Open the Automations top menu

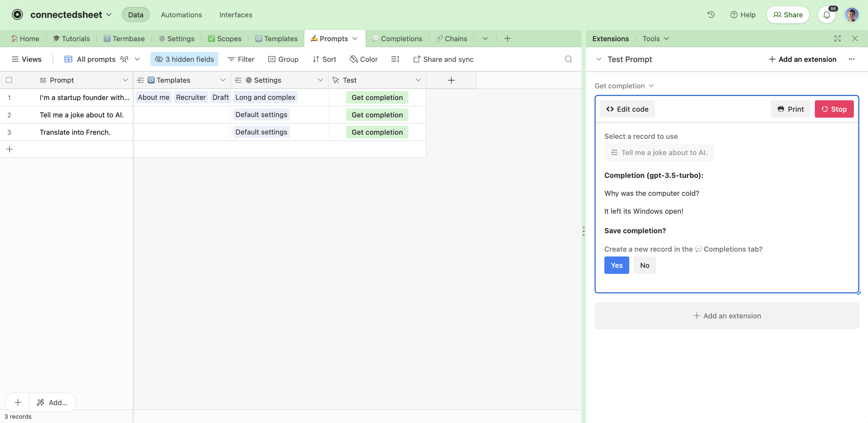(181, 15)
